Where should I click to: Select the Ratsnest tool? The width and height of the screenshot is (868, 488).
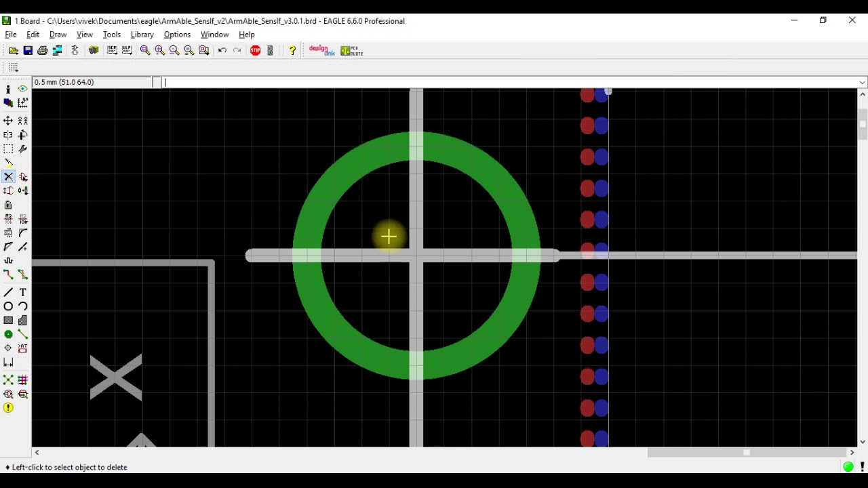(8, 380)
